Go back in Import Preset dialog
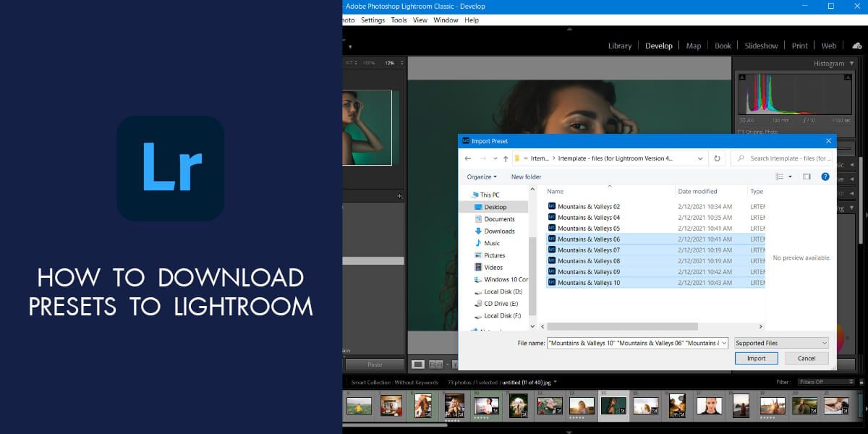Viewport: 868px width, 434px height. click(468, 158)
